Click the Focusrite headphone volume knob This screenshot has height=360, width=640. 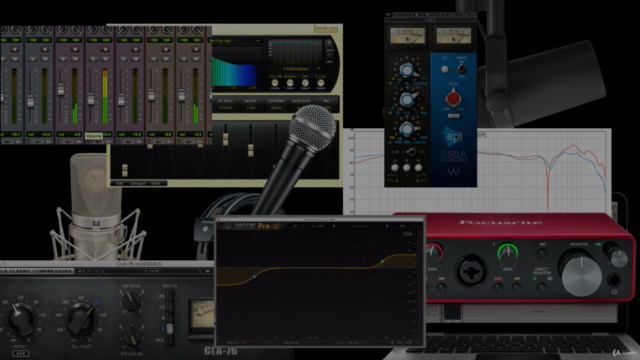click(619, 259)
